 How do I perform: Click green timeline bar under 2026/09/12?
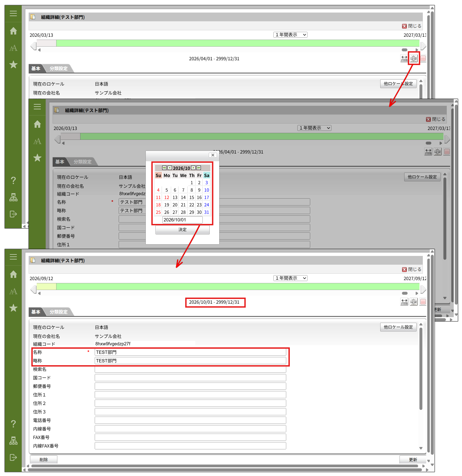pyautogui.click(x=237, y=287)
